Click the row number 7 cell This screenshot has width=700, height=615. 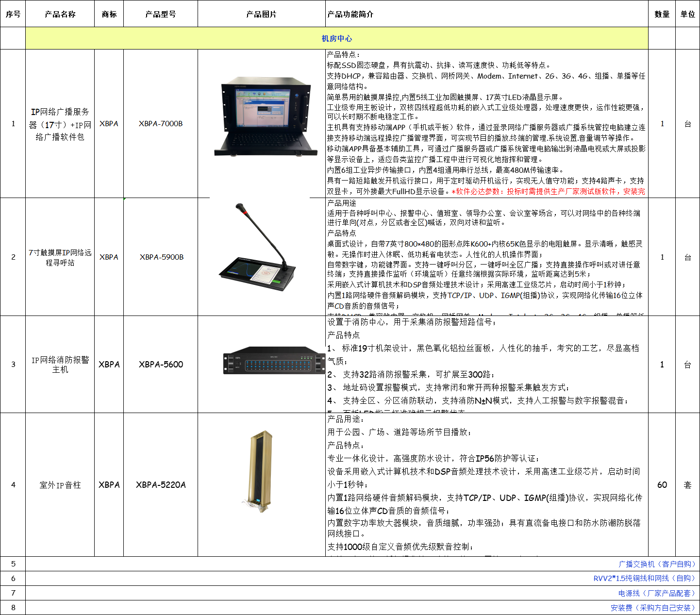[x=13, y=593]
